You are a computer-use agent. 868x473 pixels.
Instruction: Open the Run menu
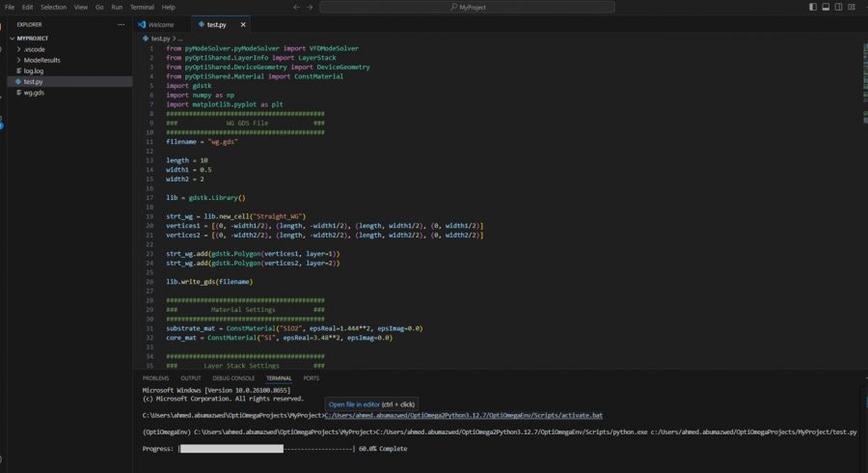[117, 7]
